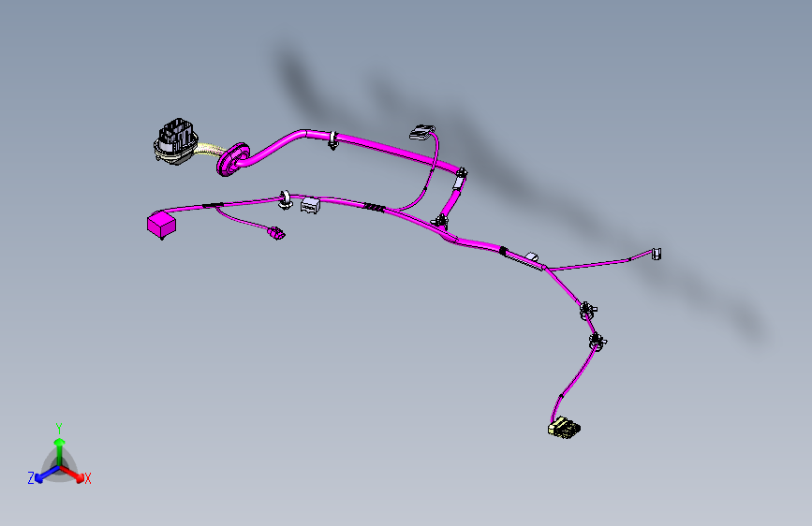This screenshot has width=812, height=526.
Task: Click the blue Z axis of the triad
Action: (46, 475)
